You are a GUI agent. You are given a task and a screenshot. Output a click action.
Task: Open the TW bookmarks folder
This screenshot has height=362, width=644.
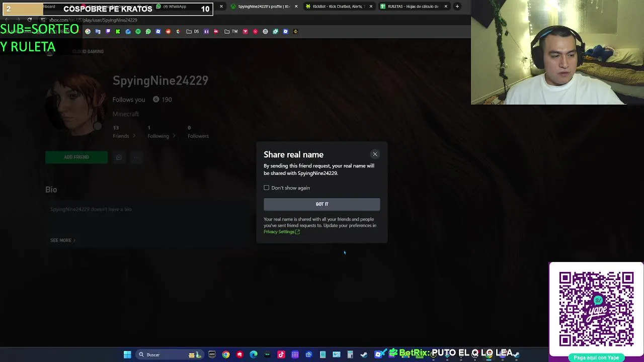[231, 32]
